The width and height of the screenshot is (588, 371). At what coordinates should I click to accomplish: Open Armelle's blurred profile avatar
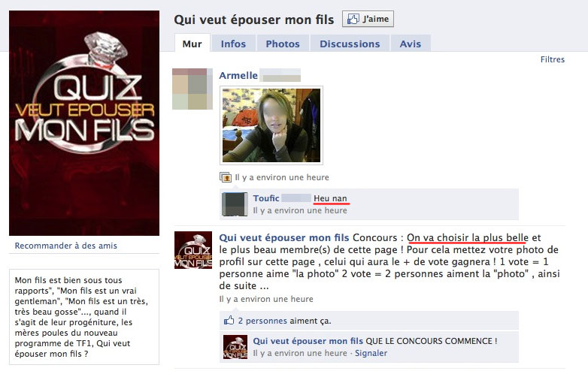click(192, 89)
